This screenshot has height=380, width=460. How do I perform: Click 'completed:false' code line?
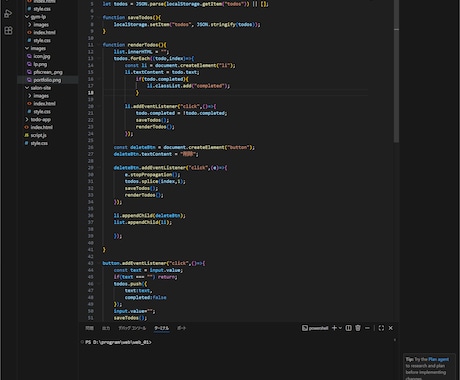145,297
